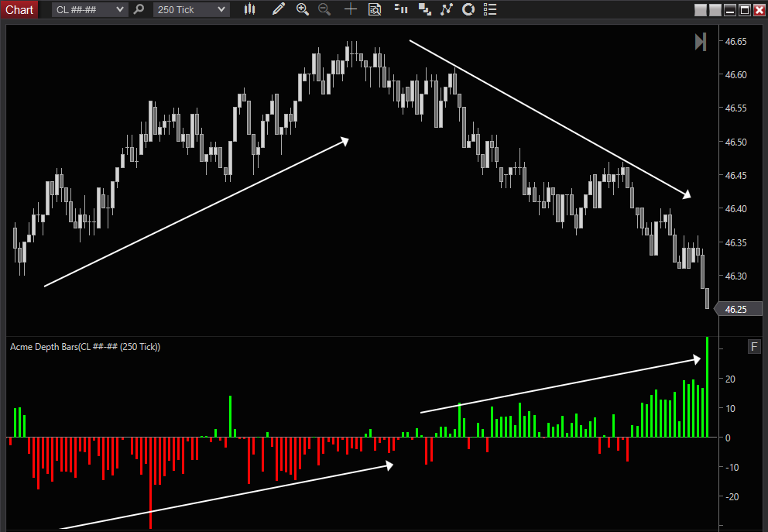Viewport: 768px width, 532px height.
Task: Open the 250 Tick interval dropdown
Action: click(x=191, y=9)
